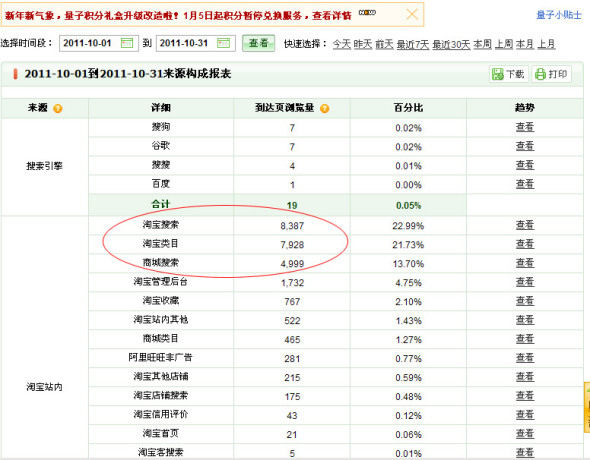Choose 本周 quick selection
Screen dimensions: 590x460
[x=482, y=44]
